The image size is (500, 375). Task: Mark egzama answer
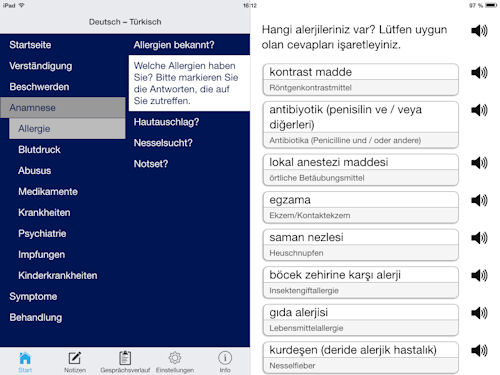coord(360,207)
